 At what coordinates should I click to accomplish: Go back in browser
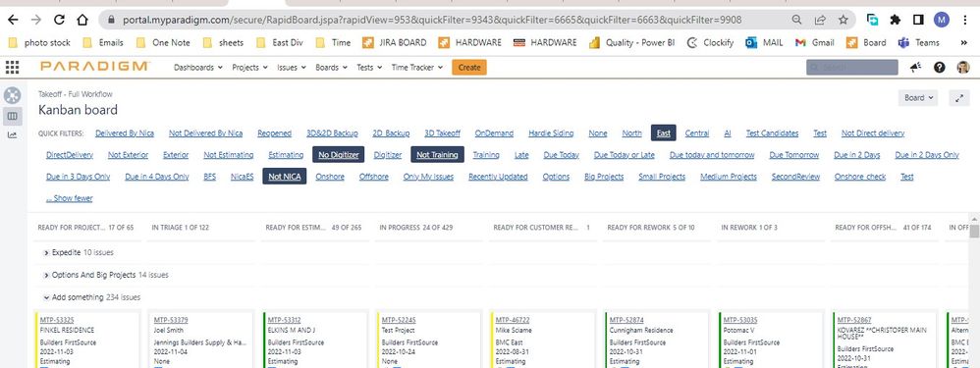point(13,20)
